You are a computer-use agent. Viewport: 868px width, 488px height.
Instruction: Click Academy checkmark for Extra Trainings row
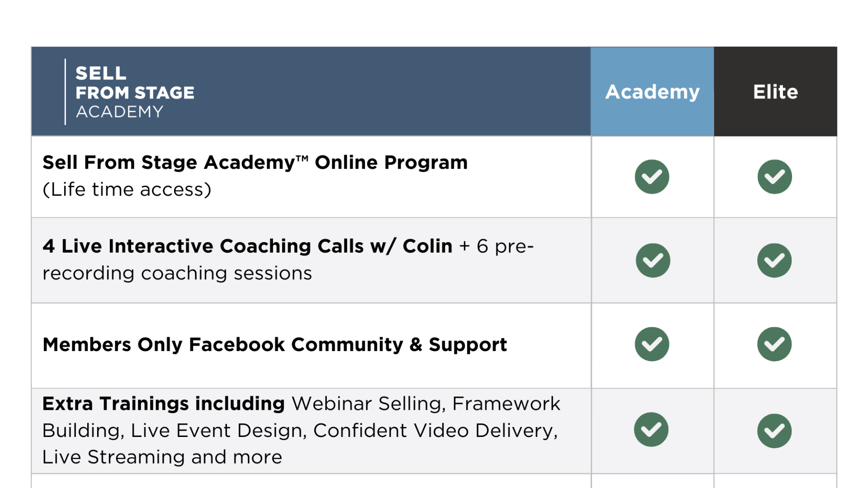(651, 429)
